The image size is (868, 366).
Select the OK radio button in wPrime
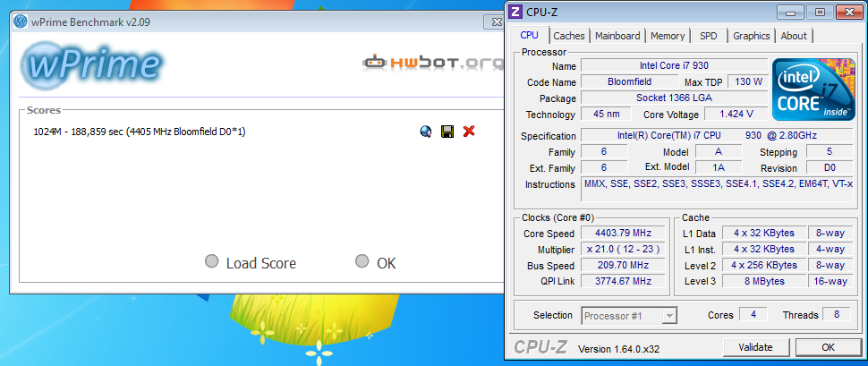pyautogui.click(x=362, y=261)
